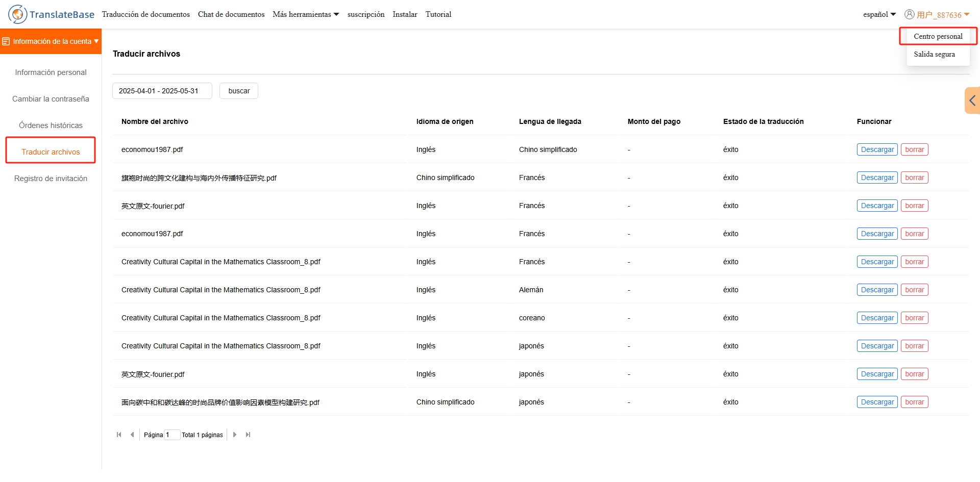
Task: Click file name 面向碳中和和碳达峰 pdf
Action: pos(220,402)
